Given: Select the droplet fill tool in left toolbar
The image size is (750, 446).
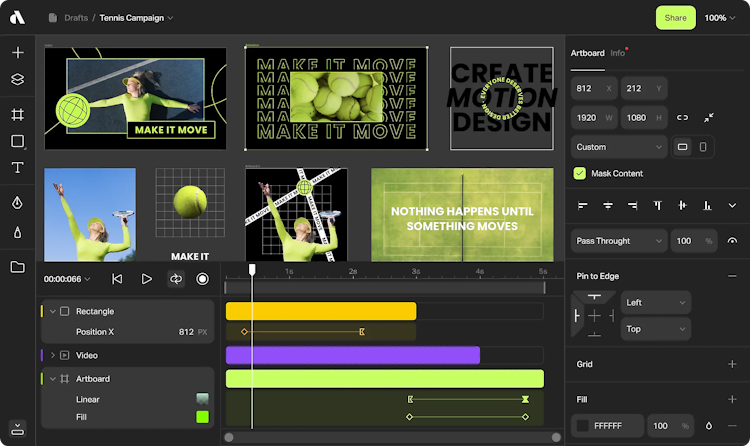Looking at the screenshot, I should [x=18, y=233].
